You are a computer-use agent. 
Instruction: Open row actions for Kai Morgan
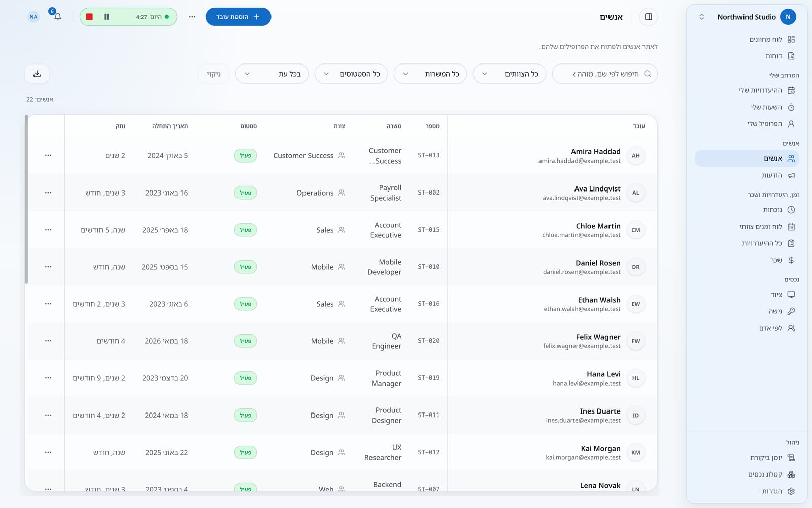pos(48,452)
